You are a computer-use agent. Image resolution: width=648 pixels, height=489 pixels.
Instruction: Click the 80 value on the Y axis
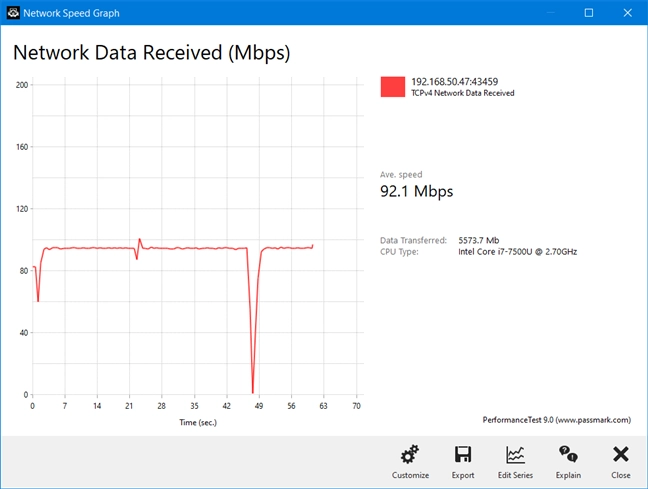click(x=24, y=271)
